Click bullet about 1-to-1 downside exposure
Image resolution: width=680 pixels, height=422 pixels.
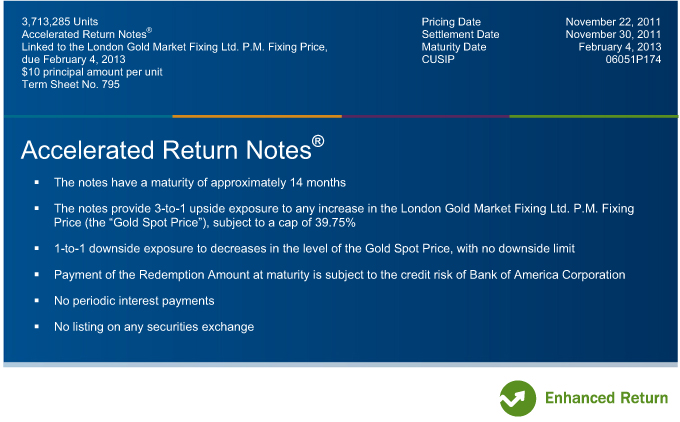(314, 249)
